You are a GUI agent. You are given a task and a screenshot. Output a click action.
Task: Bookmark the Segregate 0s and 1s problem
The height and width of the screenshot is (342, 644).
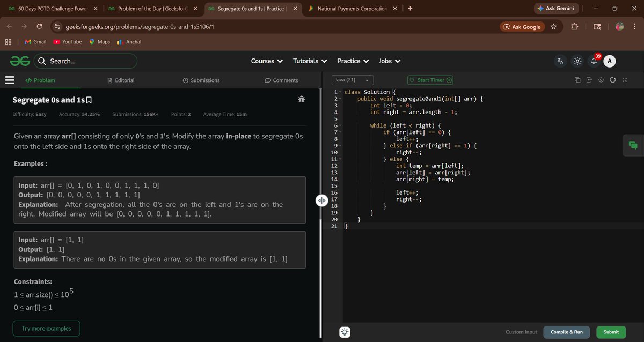[89, 100]
